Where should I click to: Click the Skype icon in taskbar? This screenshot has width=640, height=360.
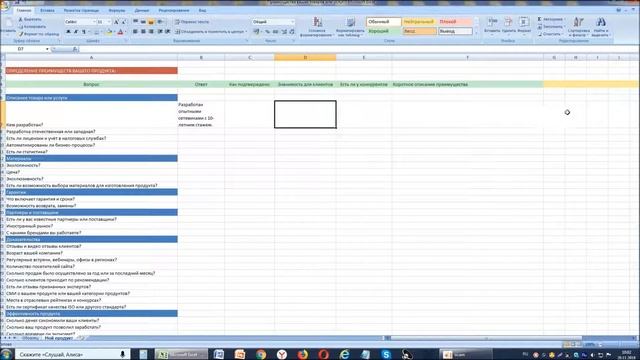386,354
